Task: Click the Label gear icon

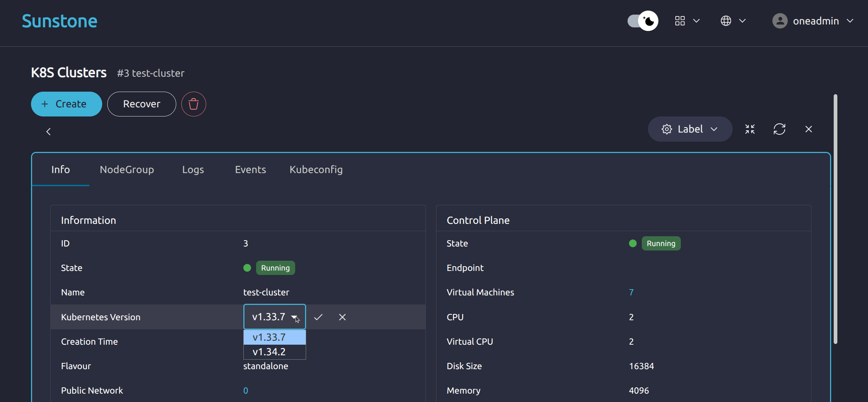Action: tap(667, 129)
